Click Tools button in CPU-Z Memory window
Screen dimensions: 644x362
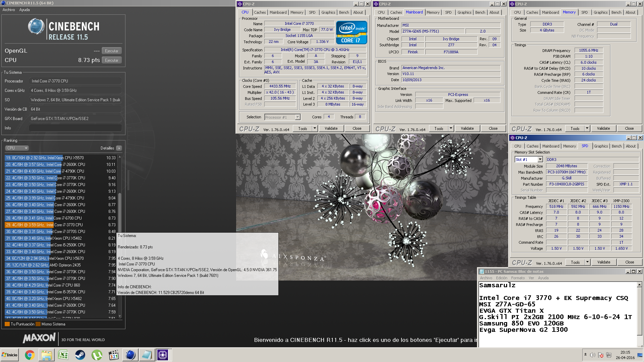(x=575, y=128)
